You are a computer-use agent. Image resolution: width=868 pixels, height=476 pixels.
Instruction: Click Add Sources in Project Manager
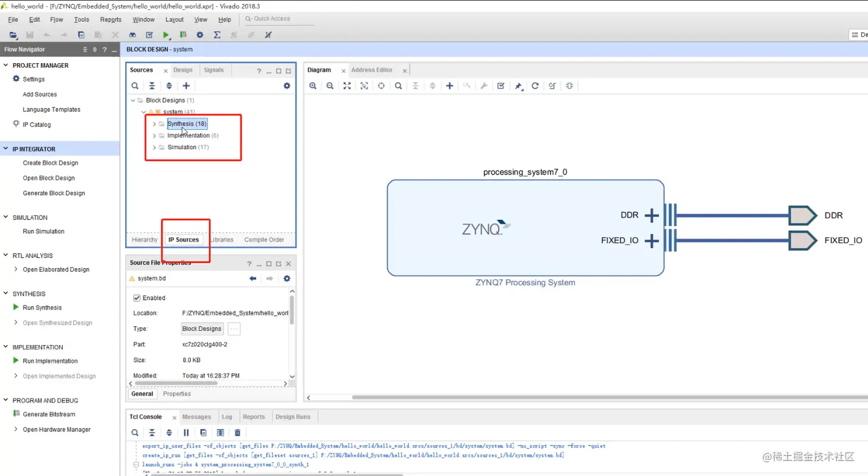[40, 94]
